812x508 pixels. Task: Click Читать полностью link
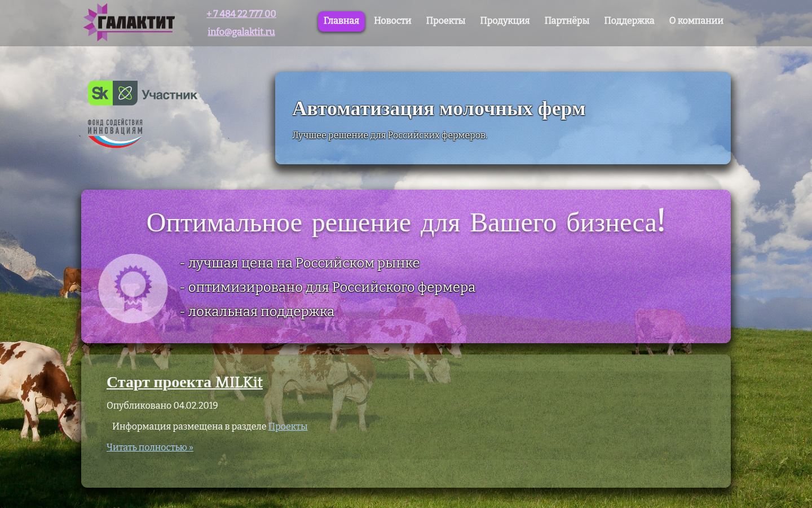(150, 447)
